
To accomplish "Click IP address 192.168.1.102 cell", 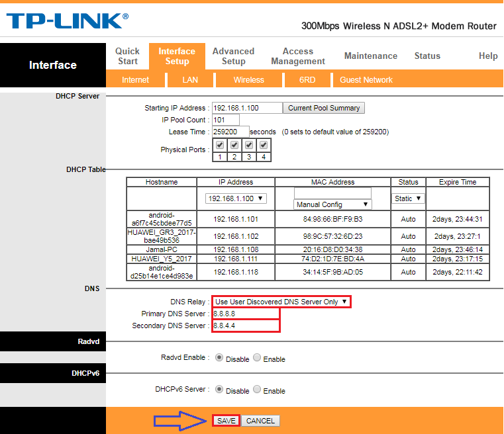I will click(x=236, y=236).
